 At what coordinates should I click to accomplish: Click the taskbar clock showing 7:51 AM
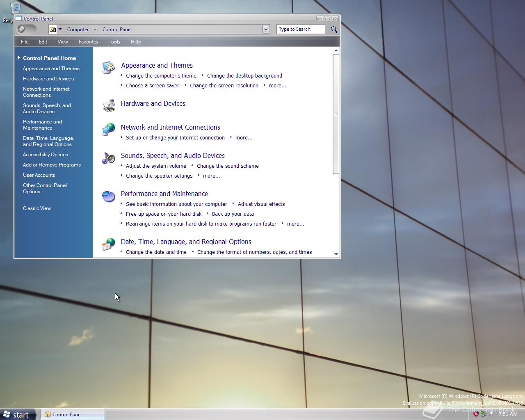point(508,414)
